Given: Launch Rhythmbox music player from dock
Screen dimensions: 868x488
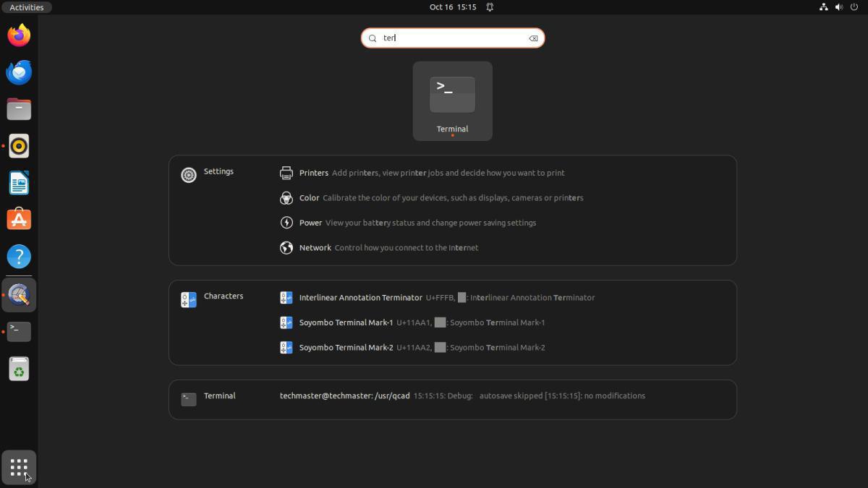Looking at the screenshot, I should [x=19, y=146].
